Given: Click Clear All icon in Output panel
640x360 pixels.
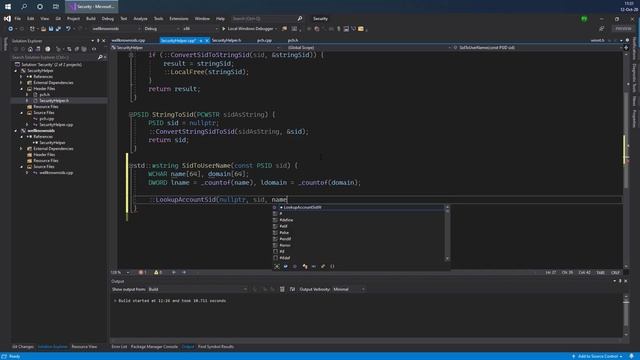Looking at the screenshot, I should (282, 289).
